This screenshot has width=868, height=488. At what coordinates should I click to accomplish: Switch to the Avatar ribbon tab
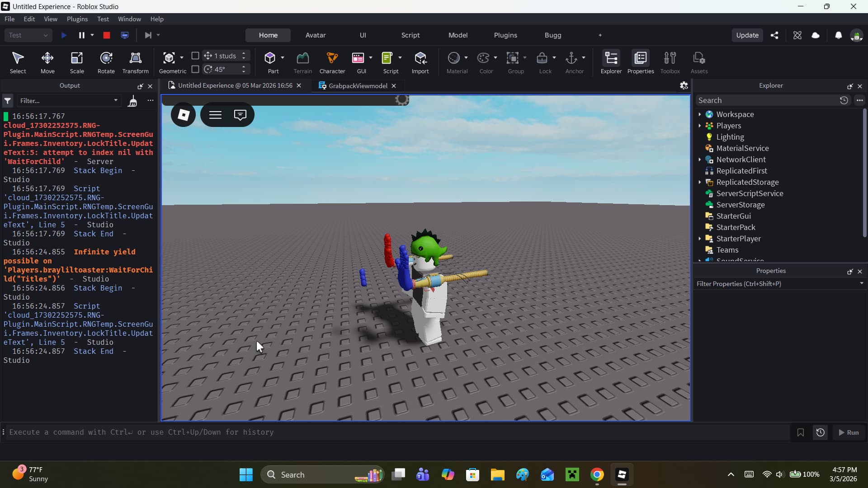point(316,35)
